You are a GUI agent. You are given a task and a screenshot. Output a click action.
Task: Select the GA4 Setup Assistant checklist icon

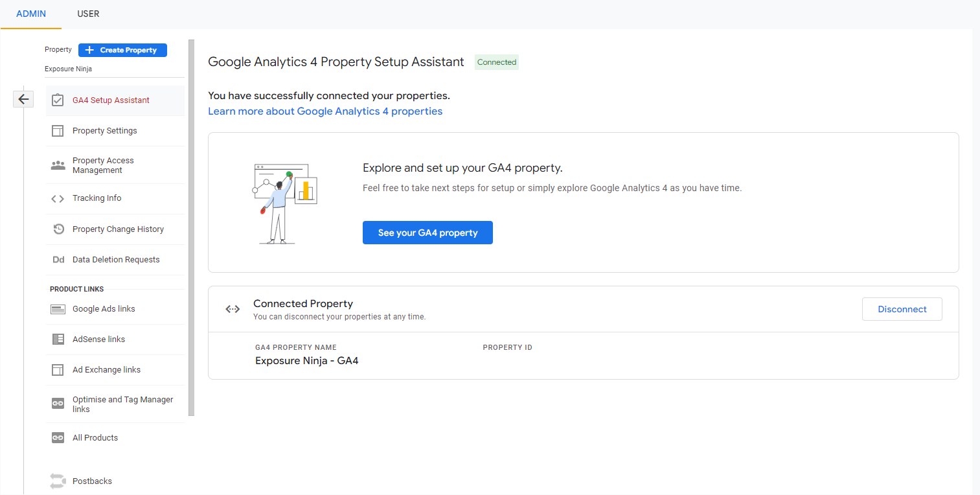58,100
